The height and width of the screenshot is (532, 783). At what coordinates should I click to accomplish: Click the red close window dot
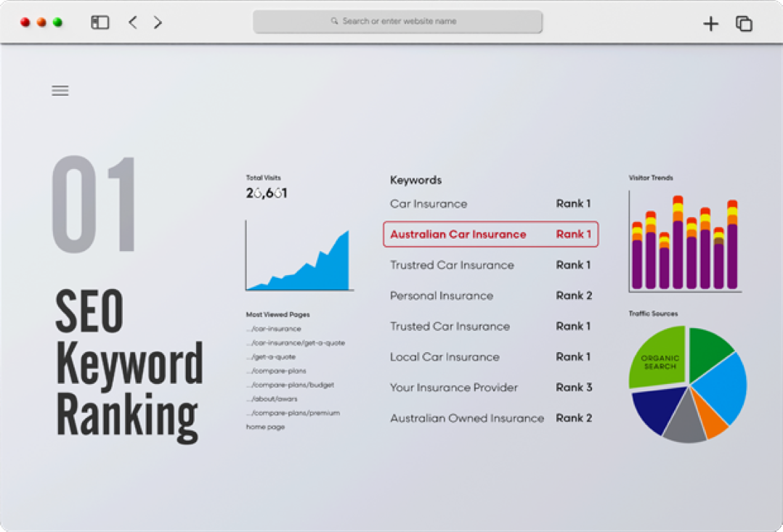tap(25, 22)
